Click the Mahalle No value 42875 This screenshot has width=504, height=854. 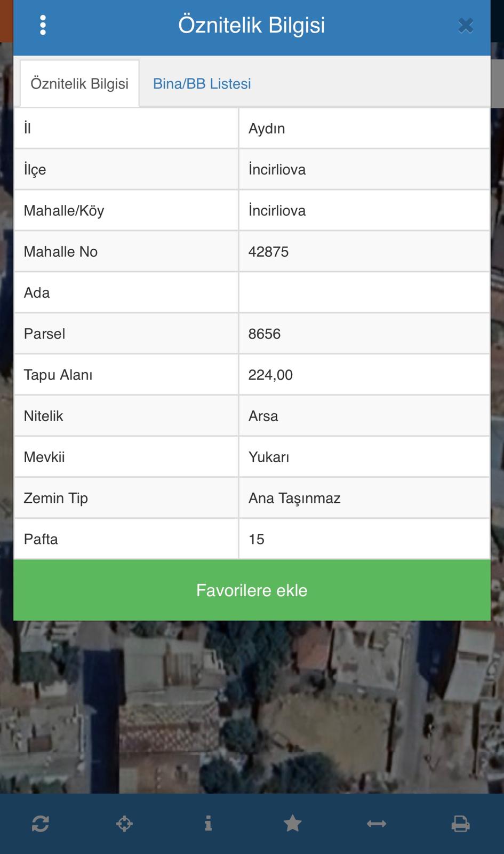tap(268, 252)
